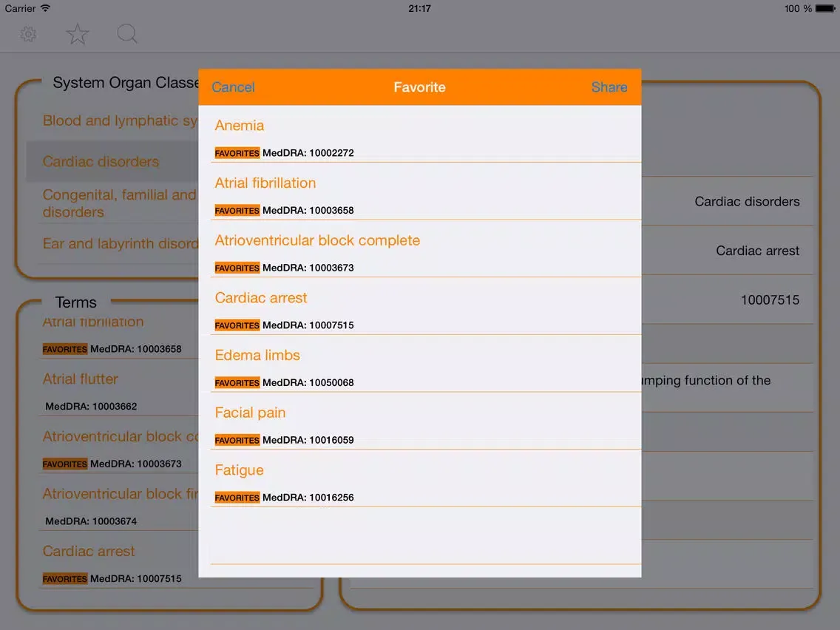
Task: Click MedDRA: 10003674 in Terms list
Action: coord(91,521)
